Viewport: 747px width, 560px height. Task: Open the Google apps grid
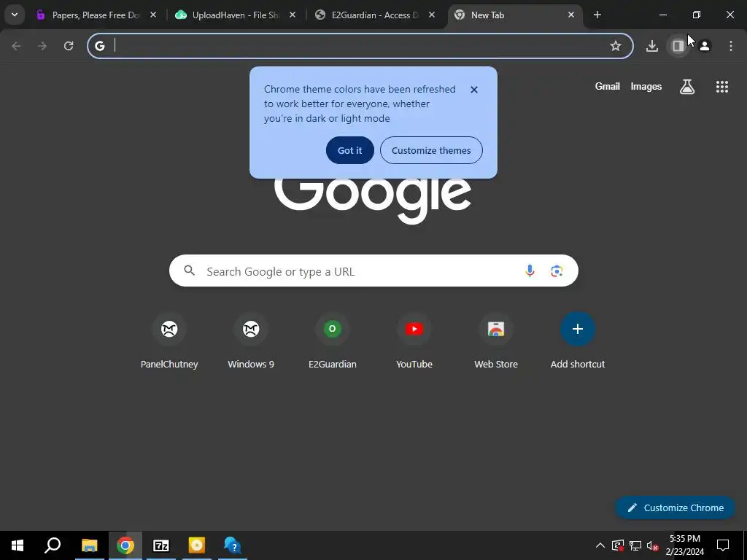click(x=722, y=87)
